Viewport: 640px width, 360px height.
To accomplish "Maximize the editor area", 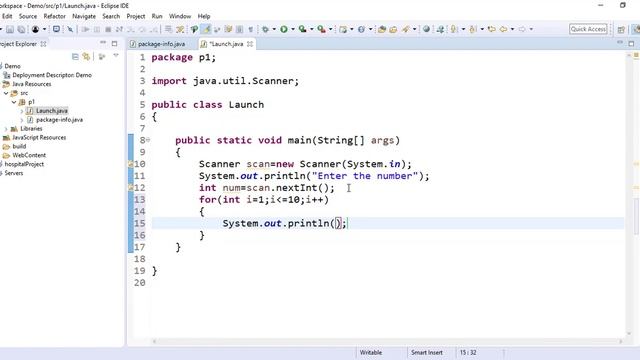I will 631,43.
